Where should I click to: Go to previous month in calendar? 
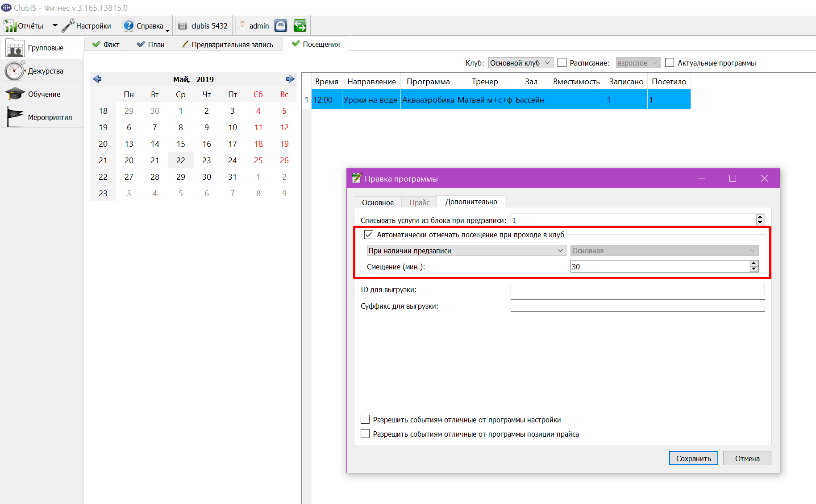(97, 79)
